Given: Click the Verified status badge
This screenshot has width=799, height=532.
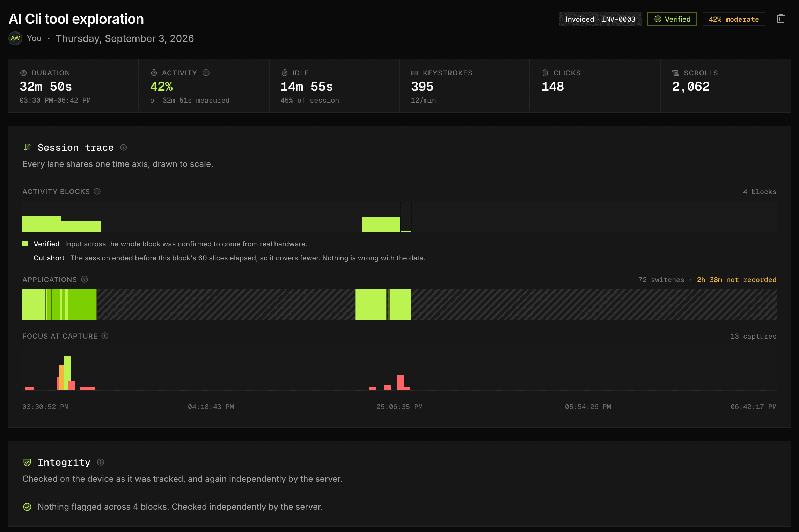Looking at the screenshot, I should [x=672, y=19].
